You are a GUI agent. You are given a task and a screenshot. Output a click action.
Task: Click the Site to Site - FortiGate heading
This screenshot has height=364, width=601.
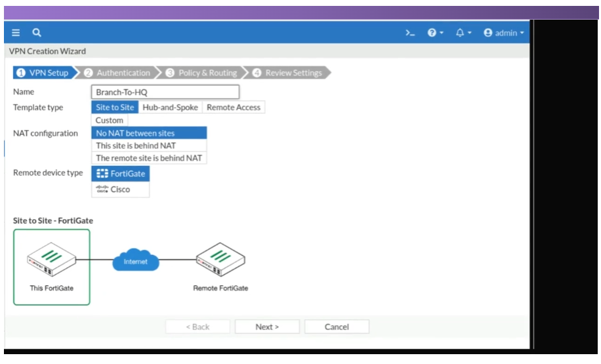[53, 221]
